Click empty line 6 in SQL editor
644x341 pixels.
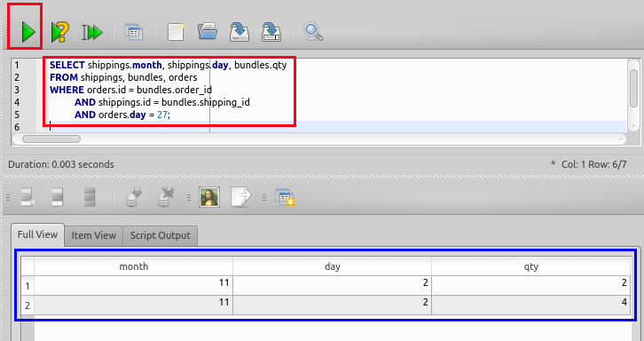[337, 127]
